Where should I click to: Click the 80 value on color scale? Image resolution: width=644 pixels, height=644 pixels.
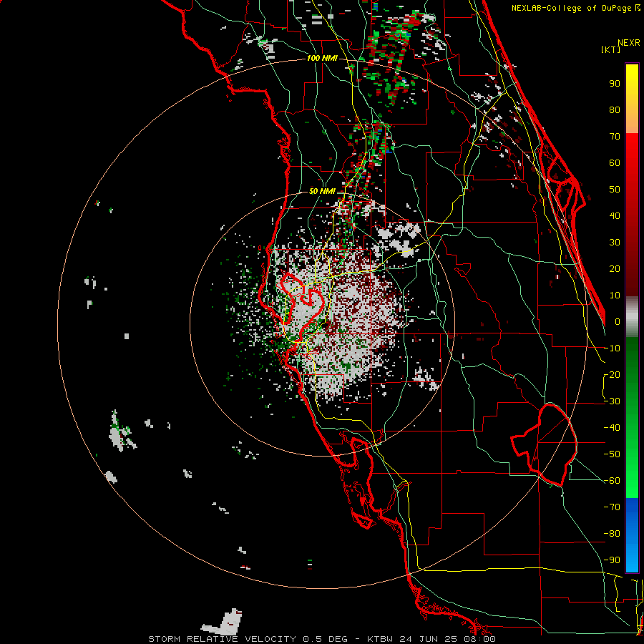[615, 110]
